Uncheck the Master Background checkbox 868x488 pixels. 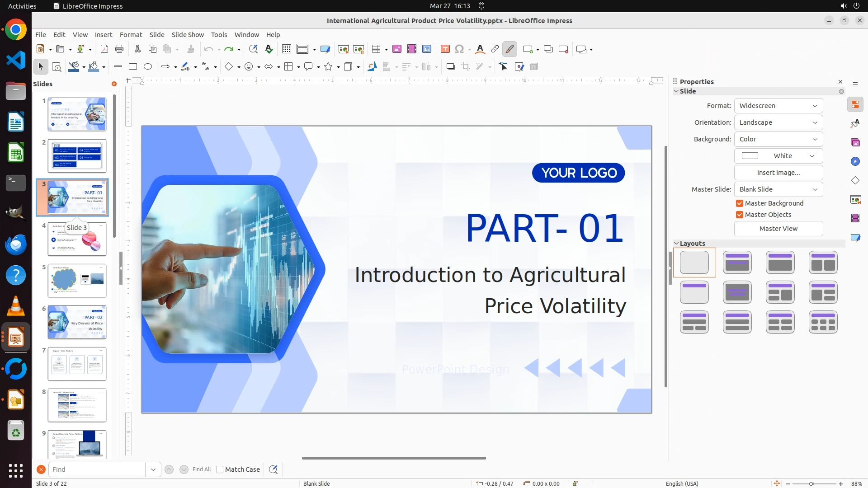pyautogui.click(x=740, y=203)
